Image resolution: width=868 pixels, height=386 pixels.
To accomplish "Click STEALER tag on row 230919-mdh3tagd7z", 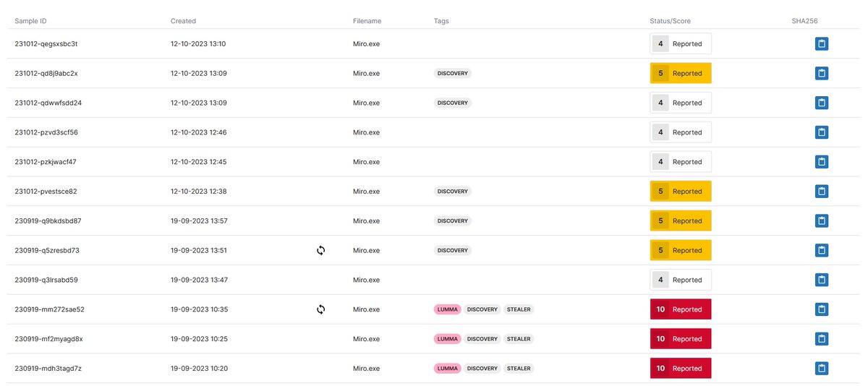I will 519,369.
